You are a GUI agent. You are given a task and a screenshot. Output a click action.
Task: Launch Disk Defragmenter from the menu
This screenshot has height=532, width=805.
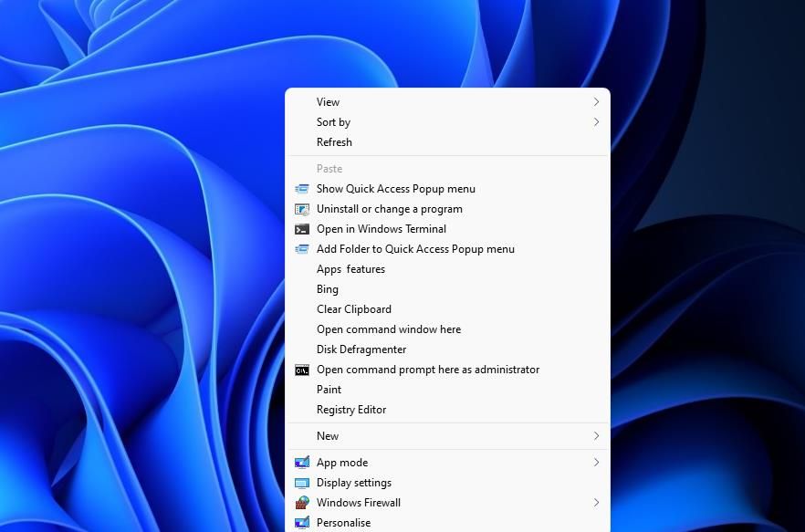[x=447, y=349]
